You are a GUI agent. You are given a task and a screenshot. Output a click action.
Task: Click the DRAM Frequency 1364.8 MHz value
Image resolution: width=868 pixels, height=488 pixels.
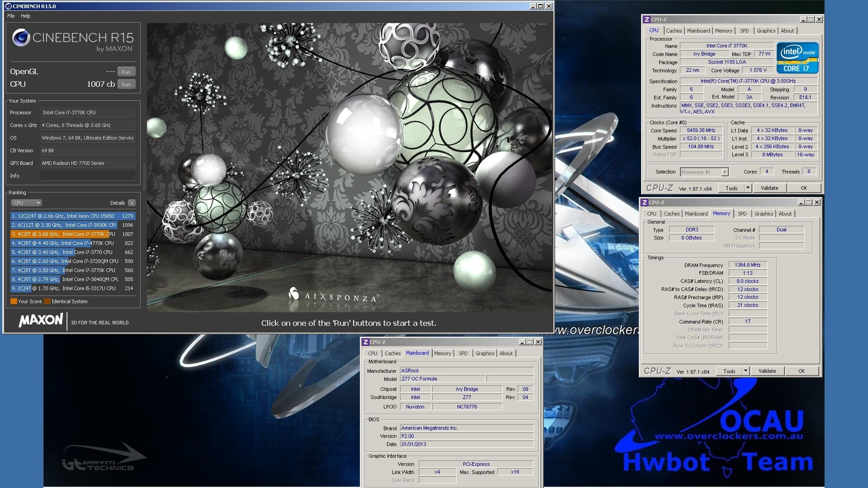click(x=748, y=265)
